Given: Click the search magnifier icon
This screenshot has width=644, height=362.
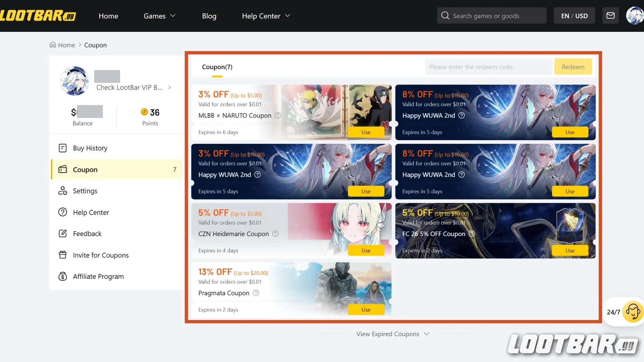Looking at the screenshot, I should point(445,16).
